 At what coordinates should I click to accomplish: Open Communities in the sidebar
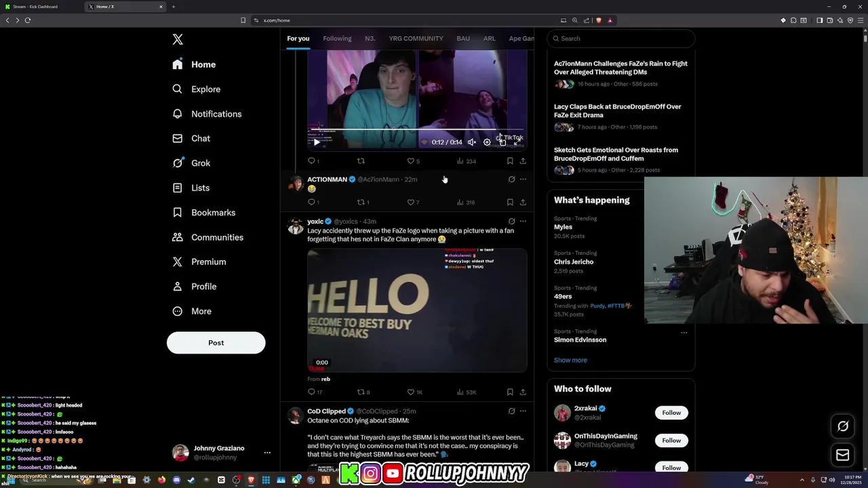pyautogui.click(x=208, y=237)
